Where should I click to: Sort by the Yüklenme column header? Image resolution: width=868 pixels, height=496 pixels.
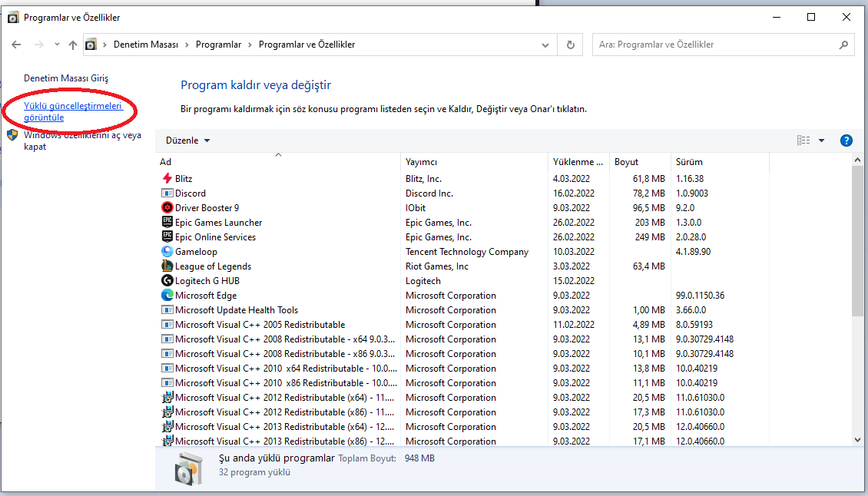click(x=578, y=162)
